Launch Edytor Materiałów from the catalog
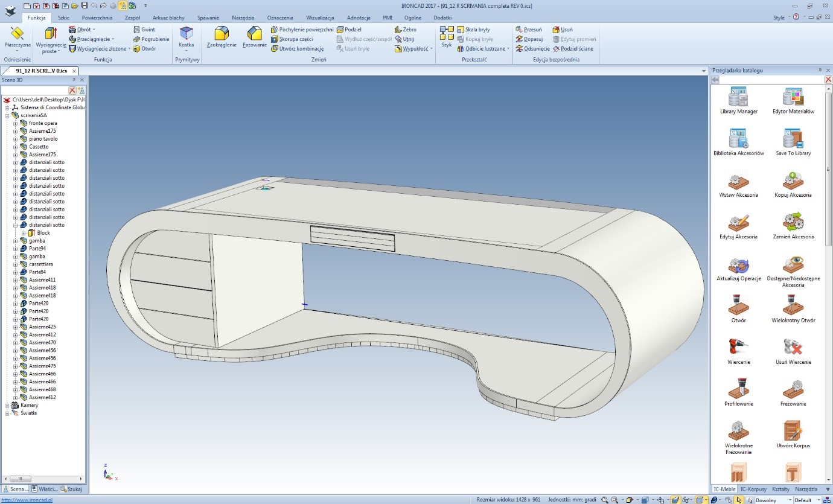Image resolution: width=833 pixels, height=504 pixels. pos(793,100)
